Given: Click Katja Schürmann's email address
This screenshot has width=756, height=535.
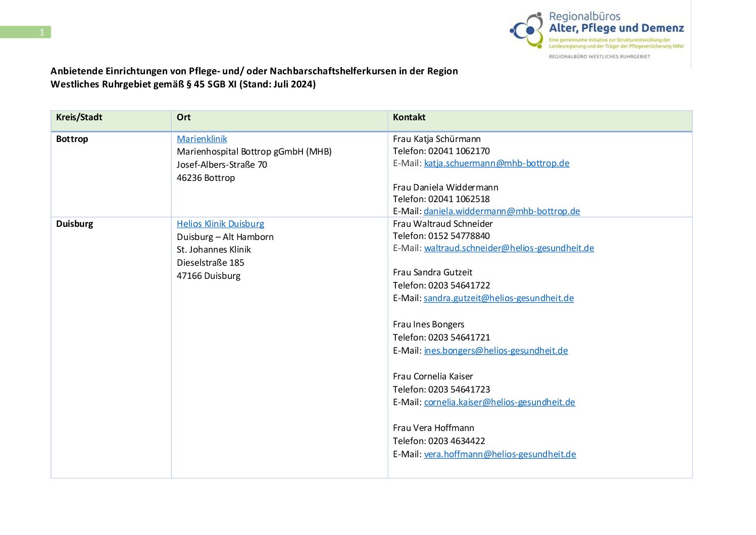Looking at the screenshot, I should (x=496, y=163).
